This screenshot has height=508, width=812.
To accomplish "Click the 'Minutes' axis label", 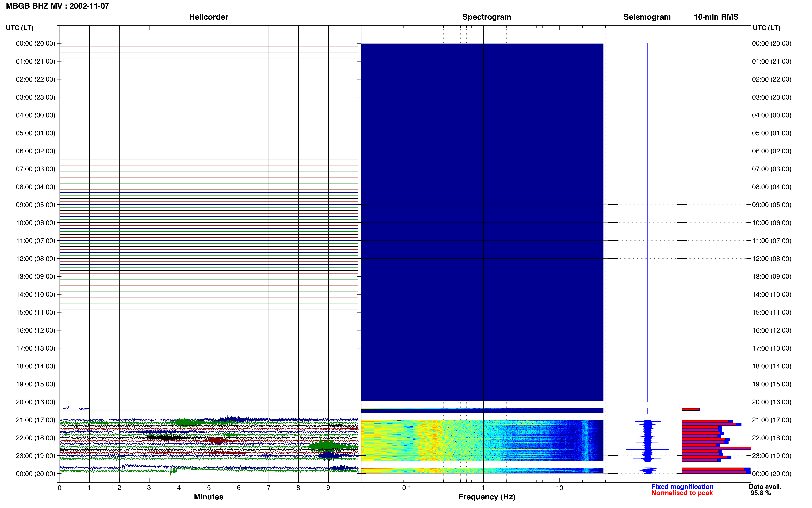I will (209, 497).
